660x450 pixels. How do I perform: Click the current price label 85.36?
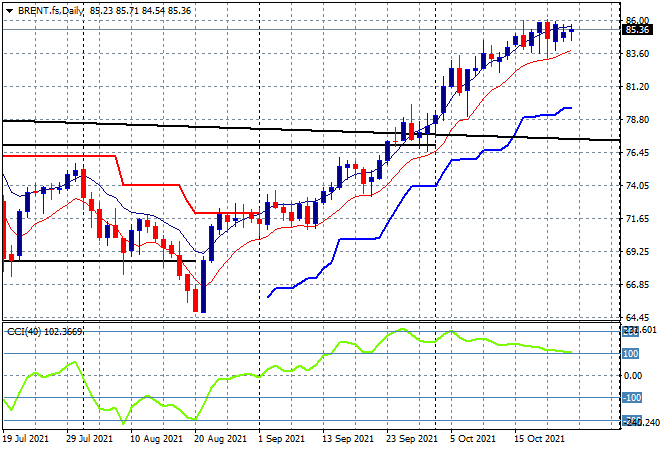pyautogui.click(x=637, y=29)
